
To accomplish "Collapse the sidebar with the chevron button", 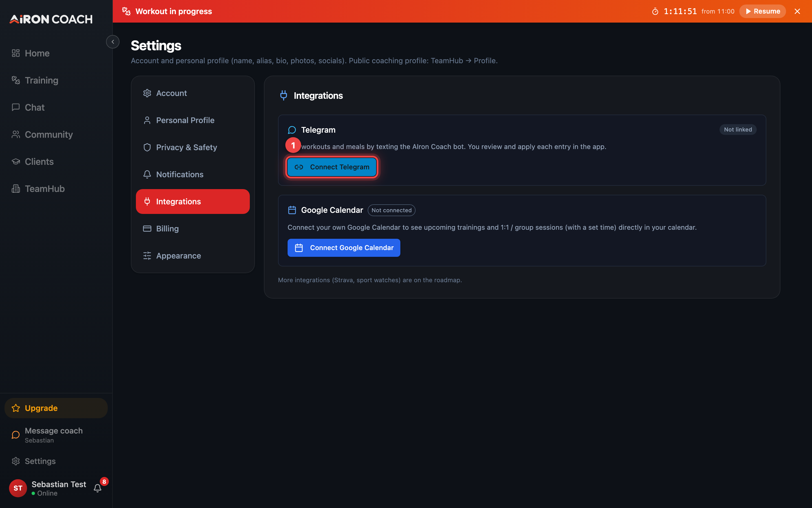I will click(x=113, y=42).
